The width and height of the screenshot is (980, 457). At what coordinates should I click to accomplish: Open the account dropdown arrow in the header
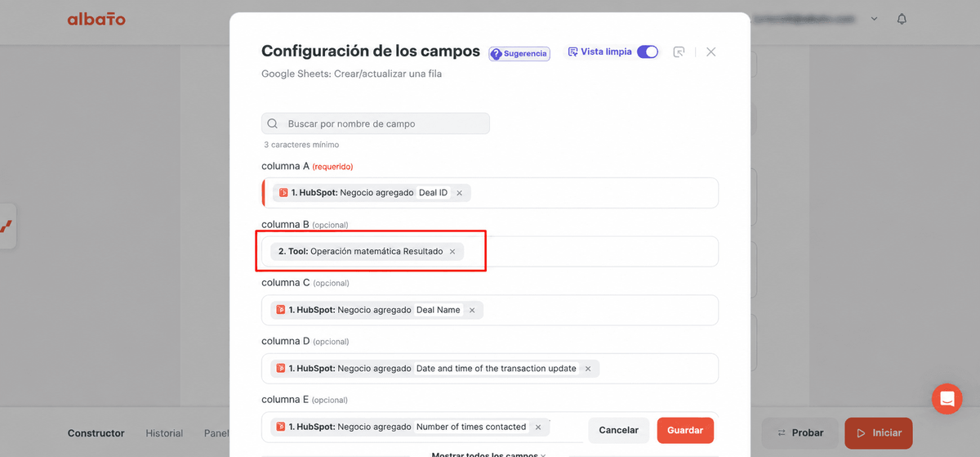click(x=875, y=19)
